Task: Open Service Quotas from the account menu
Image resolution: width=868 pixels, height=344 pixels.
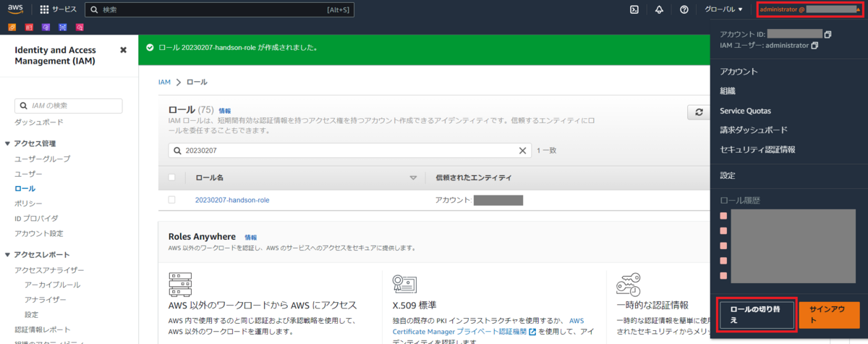Action: [x=745, y=111]
